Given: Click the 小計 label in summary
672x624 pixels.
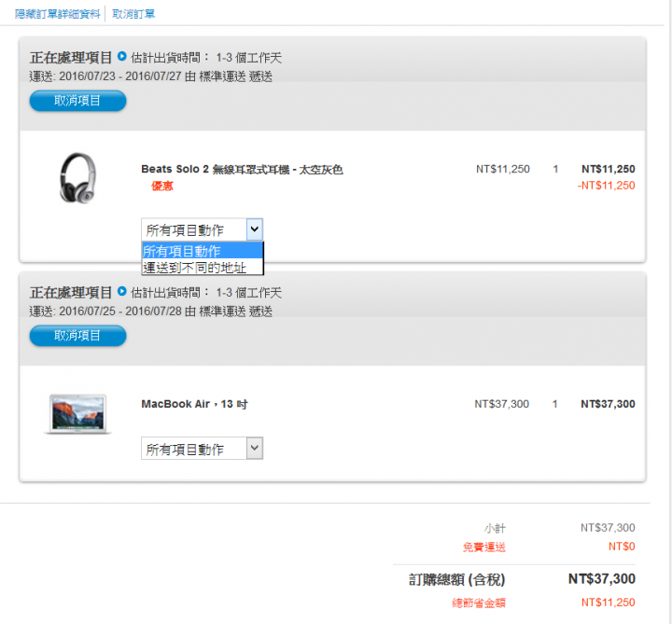Looking at the screenshot, I should pos(495,528).
